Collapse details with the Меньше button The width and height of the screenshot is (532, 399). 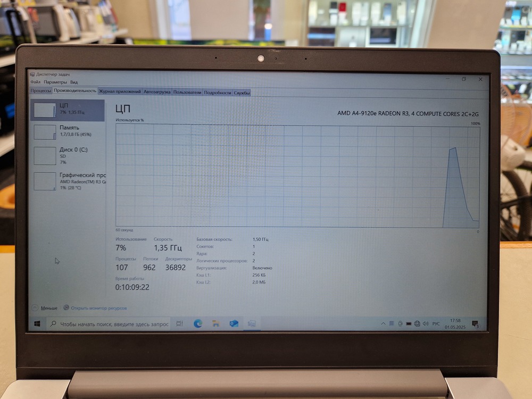point(45,308)
